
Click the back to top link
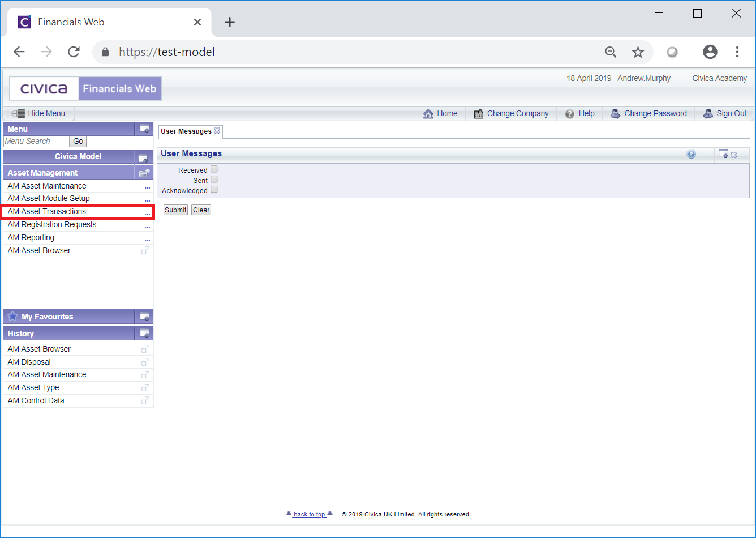click(309, 514)
